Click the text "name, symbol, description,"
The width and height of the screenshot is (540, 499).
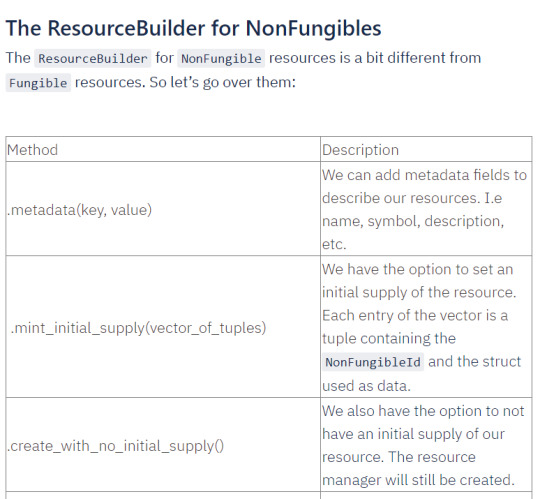[413, 221]
